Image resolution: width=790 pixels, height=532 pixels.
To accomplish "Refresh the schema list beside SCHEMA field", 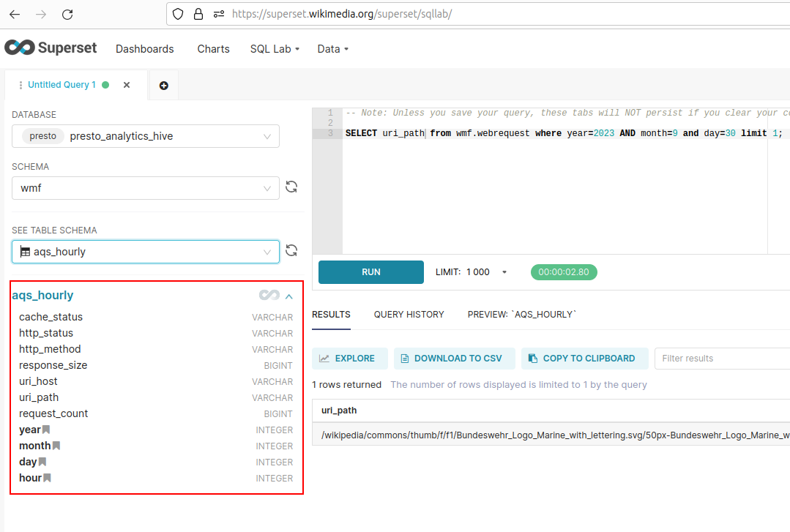I will (x=291, y=187).
